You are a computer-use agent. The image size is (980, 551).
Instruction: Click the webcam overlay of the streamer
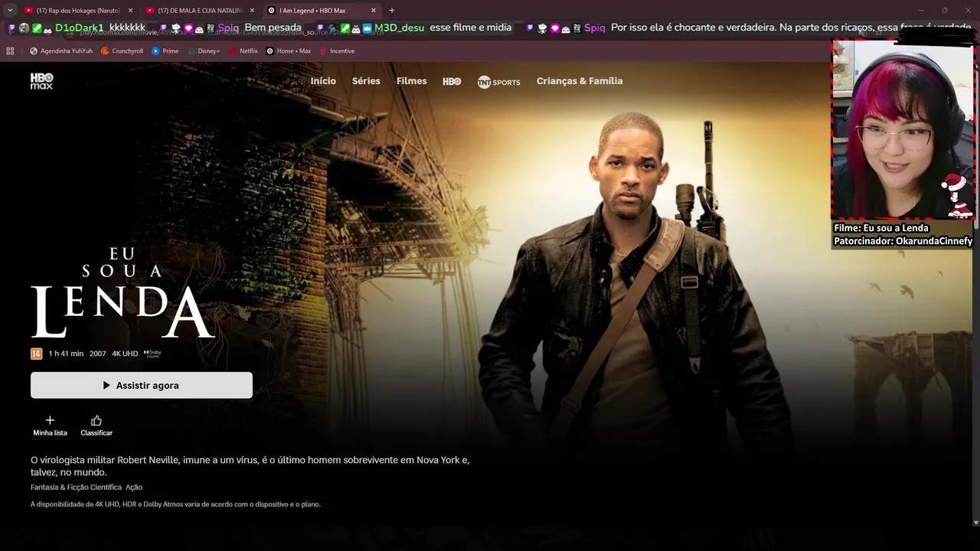(x=903, y=129)
